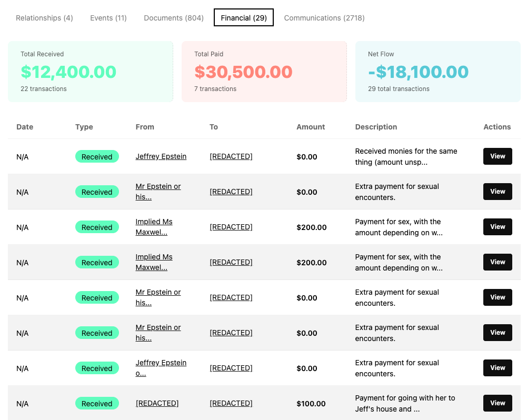Click the first 'Implied Ms Maxwel...' link
Viewport: 527px width, 420px height.
coord(154,227)
